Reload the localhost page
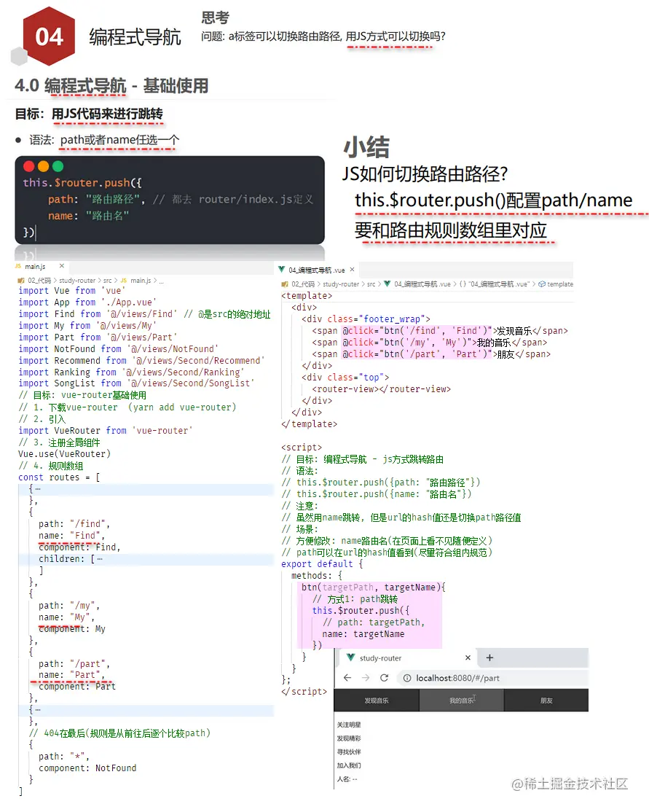Screen dimensions: 649x812 [x=384, y=678]
